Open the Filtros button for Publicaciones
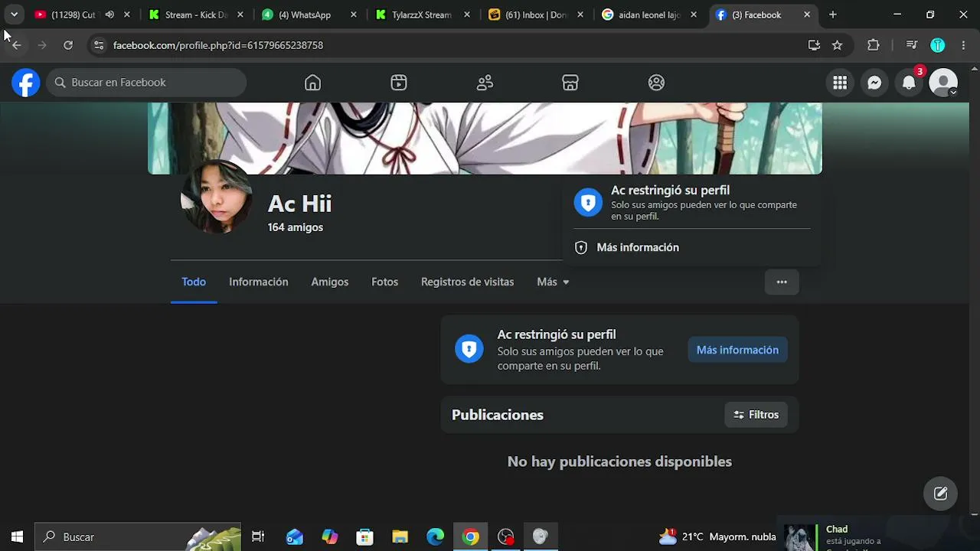 pos(756,415)
